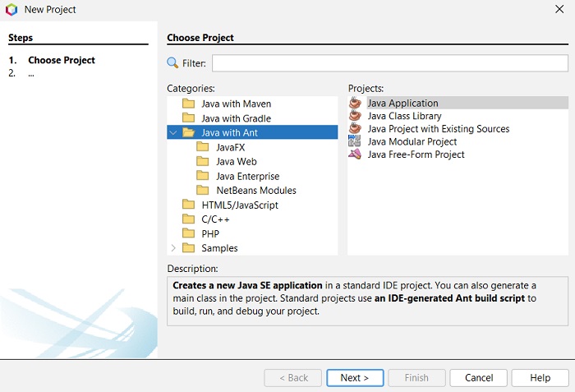Screen dimensions: 575x392
Task: Click the Java with Maven folder icon
Action: point(188,104)
